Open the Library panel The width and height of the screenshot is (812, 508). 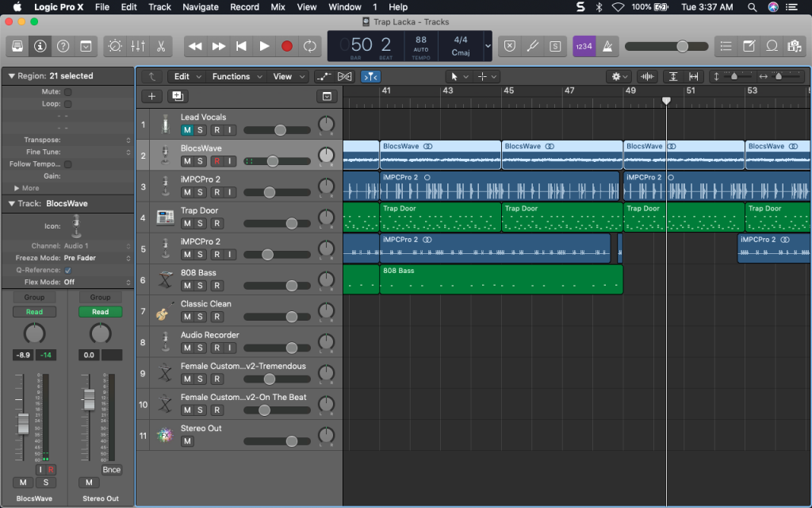(17, 46)
